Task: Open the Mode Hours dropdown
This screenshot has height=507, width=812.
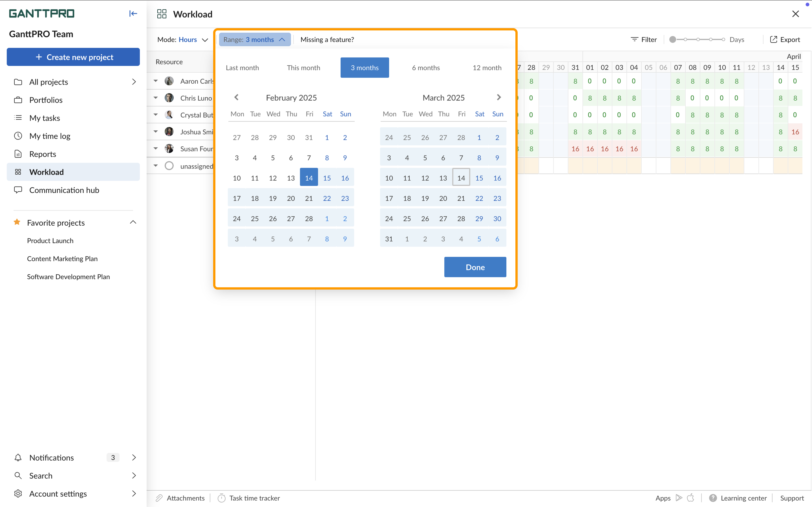Action: [x=183, y=39]
